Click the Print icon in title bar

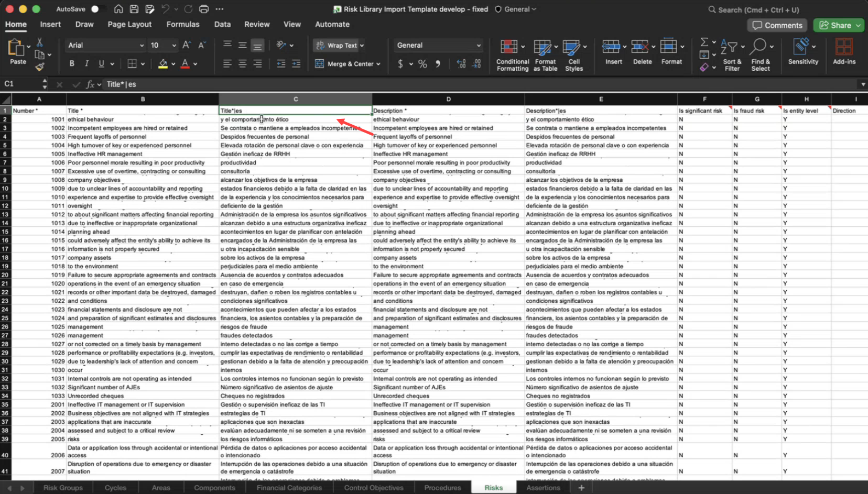204,9
